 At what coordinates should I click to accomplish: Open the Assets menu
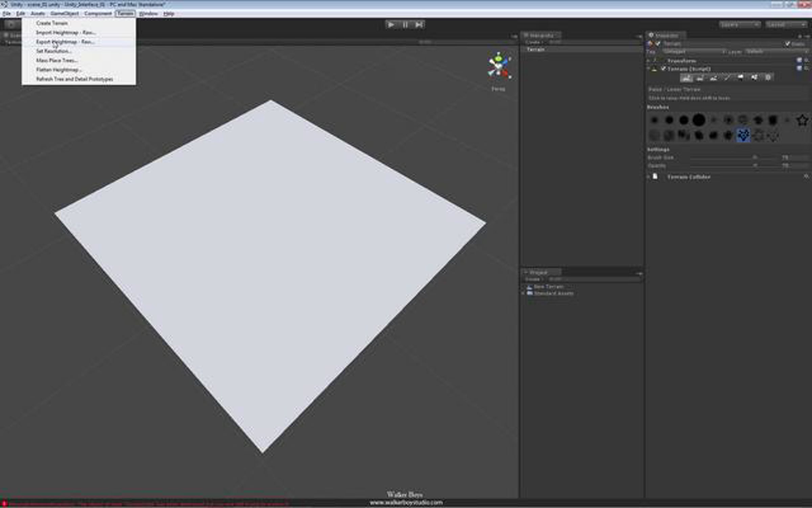(38, 14)
